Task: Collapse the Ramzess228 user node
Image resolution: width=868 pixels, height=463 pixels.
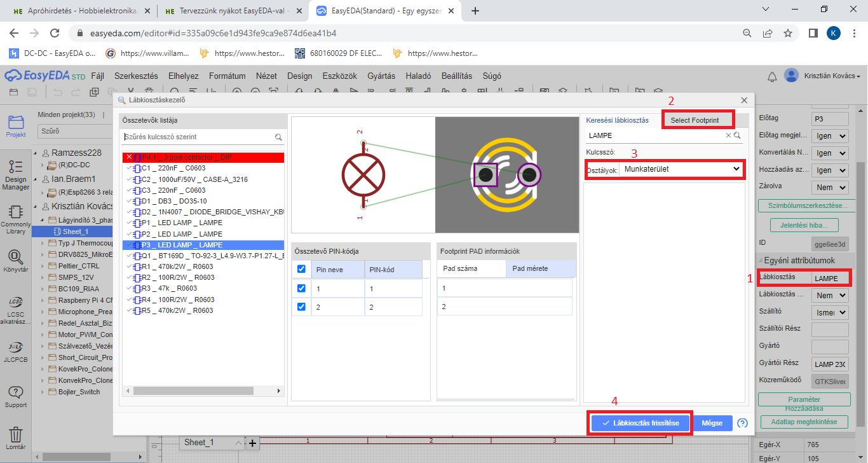Action: [x=35, y=153]
